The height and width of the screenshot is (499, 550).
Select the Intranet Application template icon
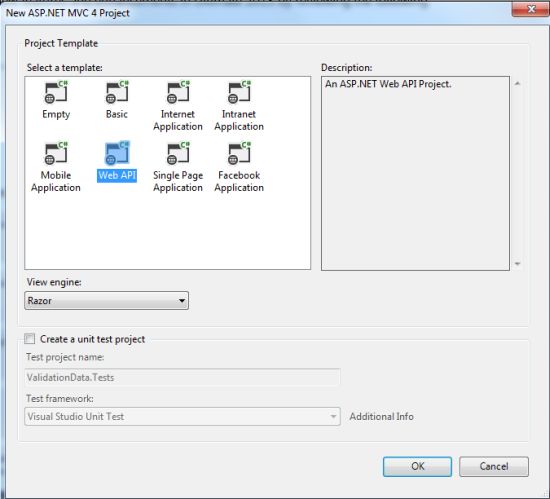[239, 93]
